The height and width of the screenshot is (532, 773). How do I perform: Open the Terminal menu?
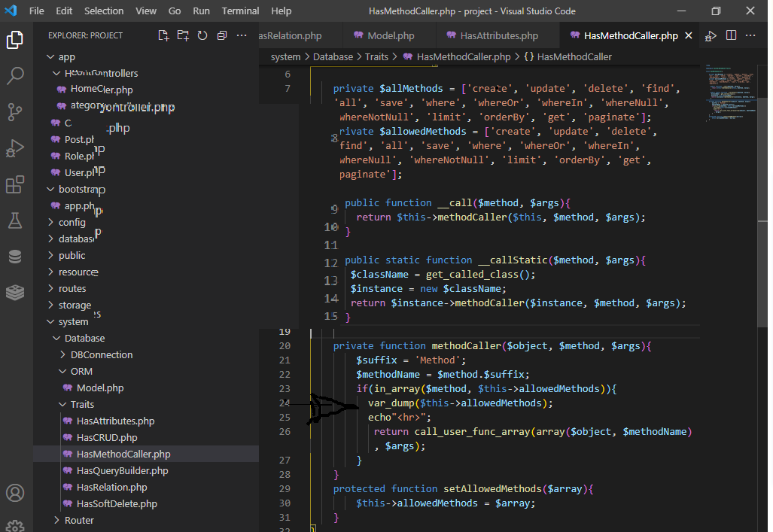(x=240, y=11)
